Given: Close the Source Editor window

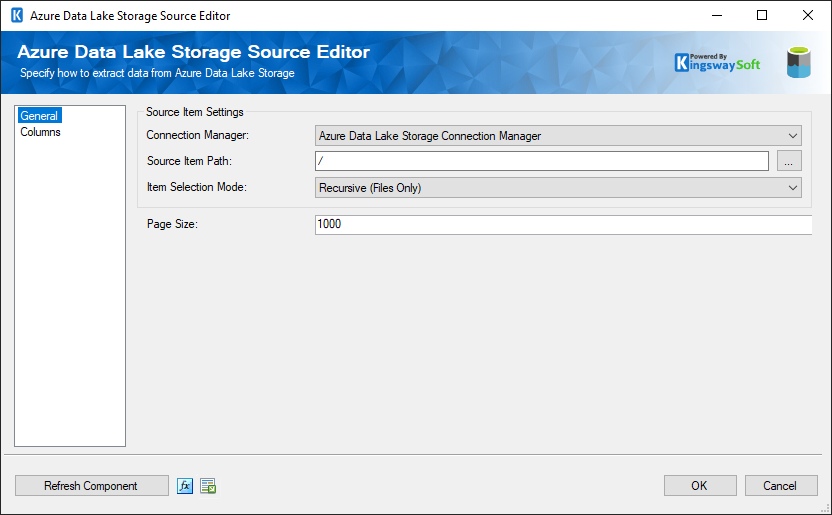Looking at the screenshot, I should (808, 15).
